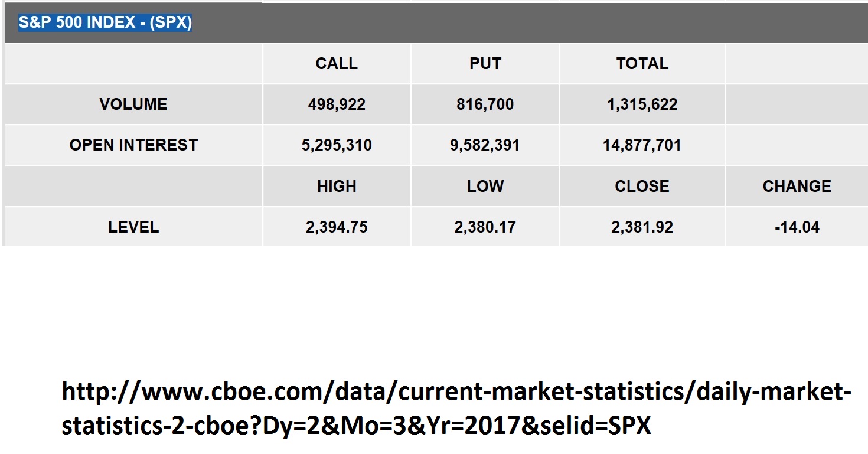Viewport: 868px width, 454px height.
Task: Click total open interest 14,877,701
Action: (642, 145)
